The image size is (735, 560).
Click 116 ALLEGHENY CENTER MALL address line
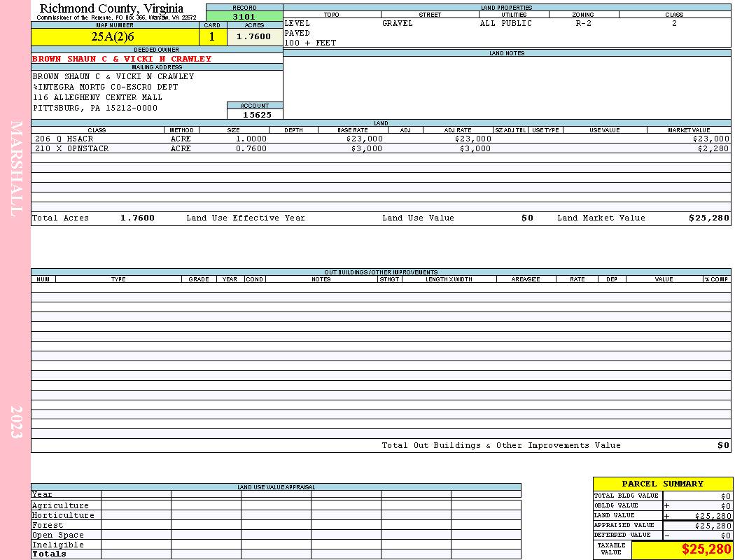pos(97,97)
